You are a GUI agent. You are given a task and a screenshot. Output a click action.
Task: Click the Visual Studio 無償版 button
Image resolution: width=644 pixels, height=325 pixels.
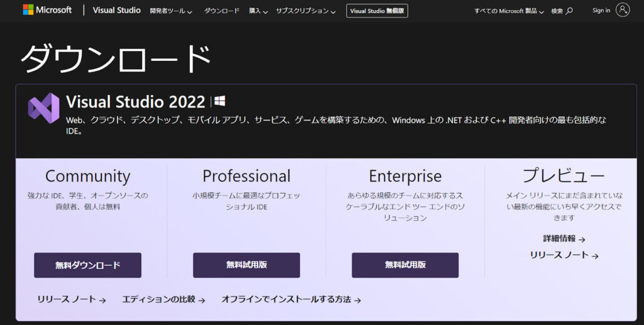pyautogui.click(x=377, y=11)
